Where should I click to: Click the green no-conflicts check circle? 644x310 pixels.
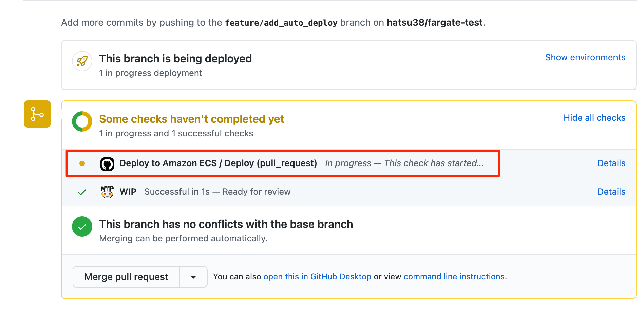pyautogui.click(x=82, y=226)
